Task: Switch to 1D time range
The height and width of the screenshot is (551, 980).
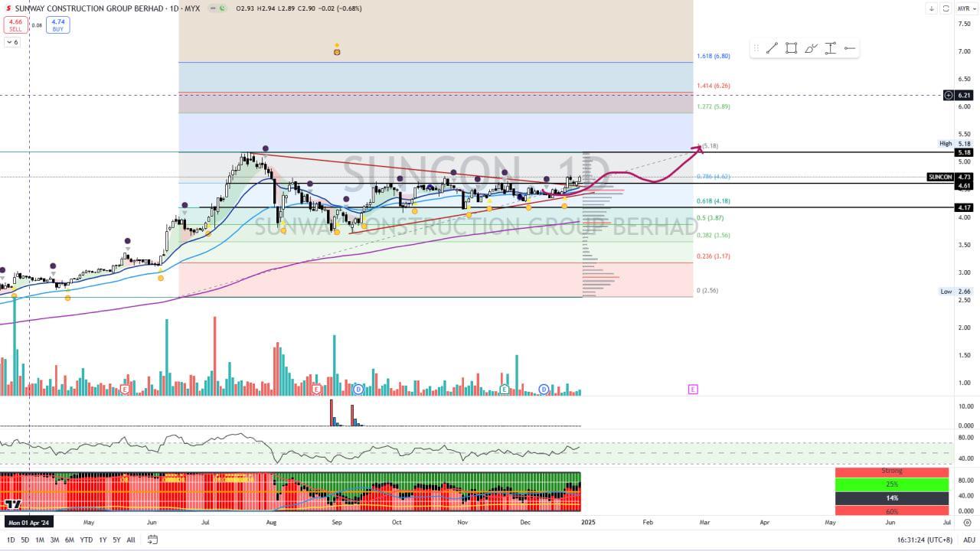Action: 11,540
